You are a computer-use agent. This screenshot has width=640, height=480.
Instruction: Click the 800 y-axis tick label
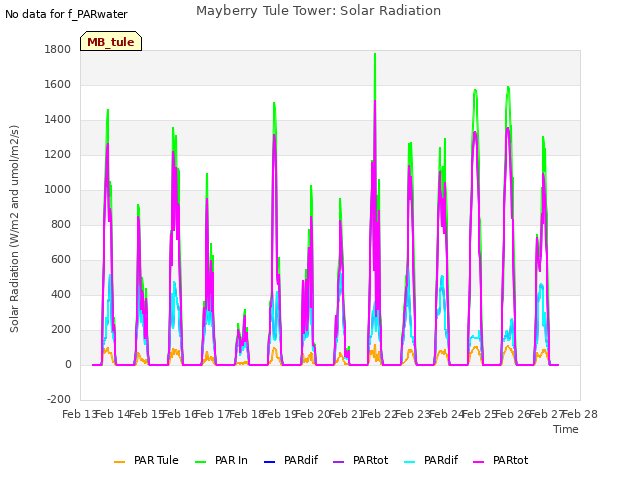click(61, 224)
